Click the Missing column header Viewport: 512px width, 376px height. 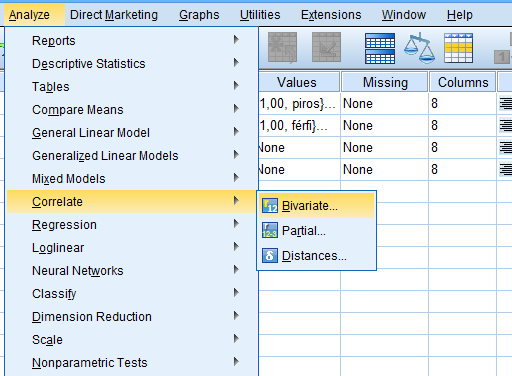(x=385, y=82)
